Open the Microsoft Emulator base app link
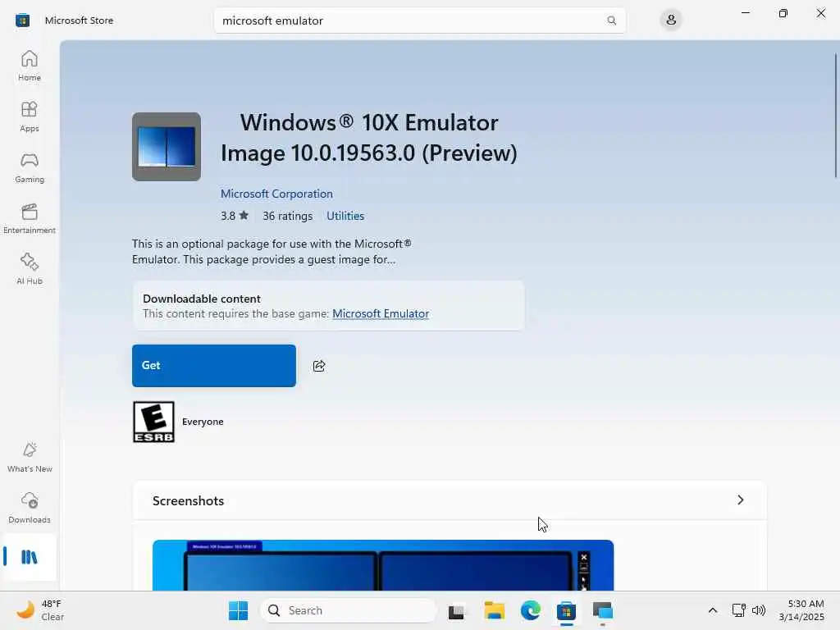Viewport: 840px width, 630px height. 381,314
